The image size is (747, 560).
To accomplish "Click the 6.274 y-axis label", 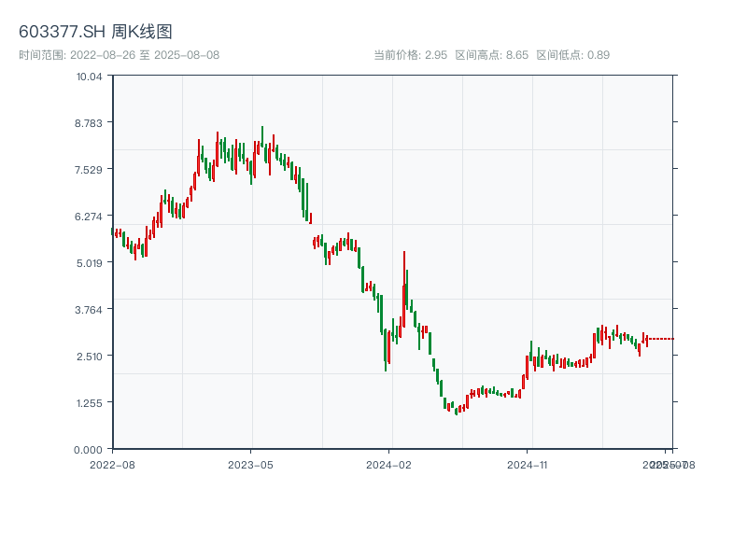I will [89, 216].
